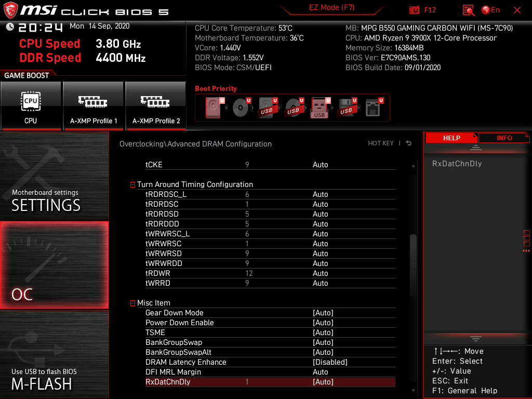Edit tWRWRSC_L Auto value field

(320, 233)
